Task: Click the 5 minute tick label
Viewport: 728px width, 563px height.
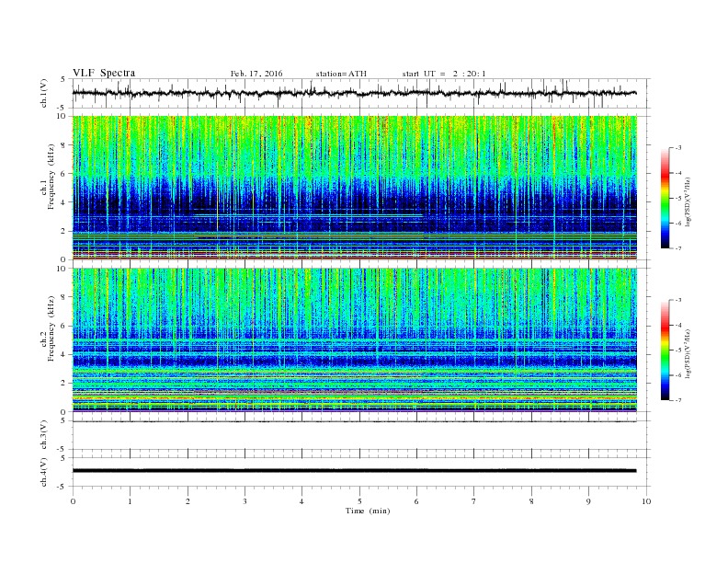Action: (x=359, y=501)
